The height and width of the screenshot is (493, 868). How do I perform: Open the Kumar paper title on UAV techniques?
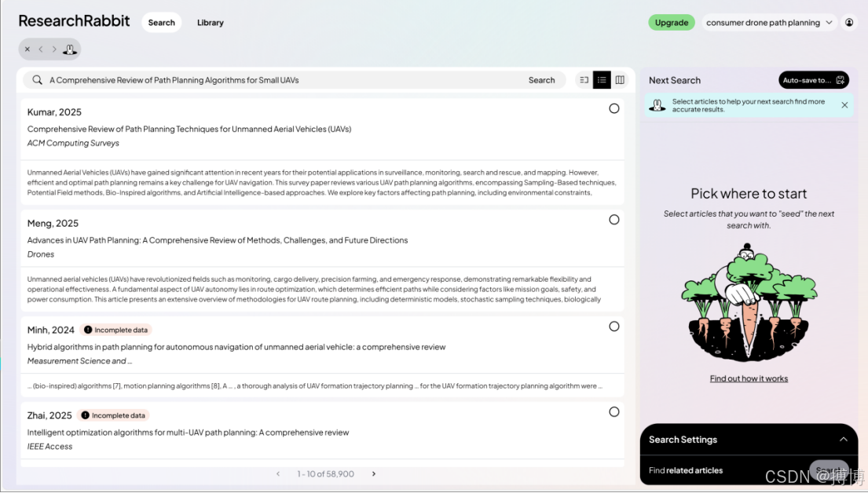click(189, 129)
